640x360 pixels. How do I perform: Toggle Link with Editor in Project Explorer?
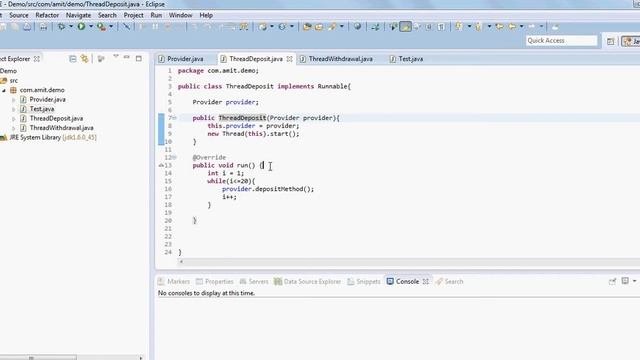[84, 59]
